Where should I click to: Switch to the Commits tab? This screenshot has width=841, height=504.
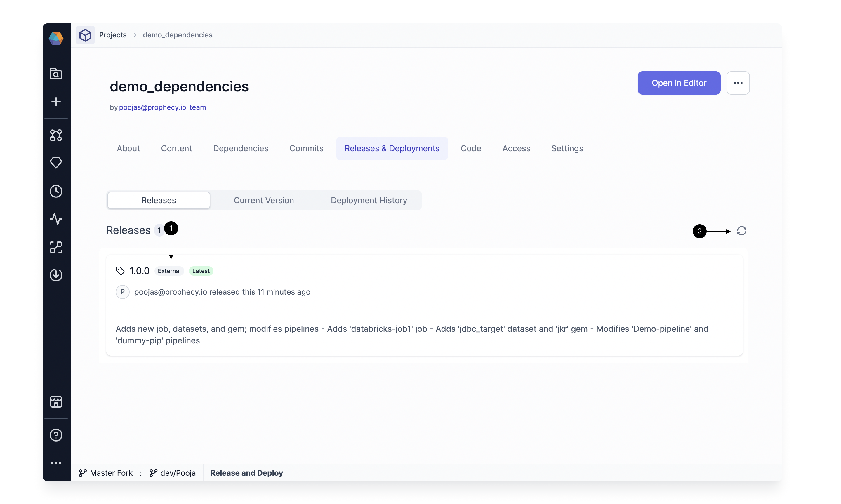(x=307, y=148)
